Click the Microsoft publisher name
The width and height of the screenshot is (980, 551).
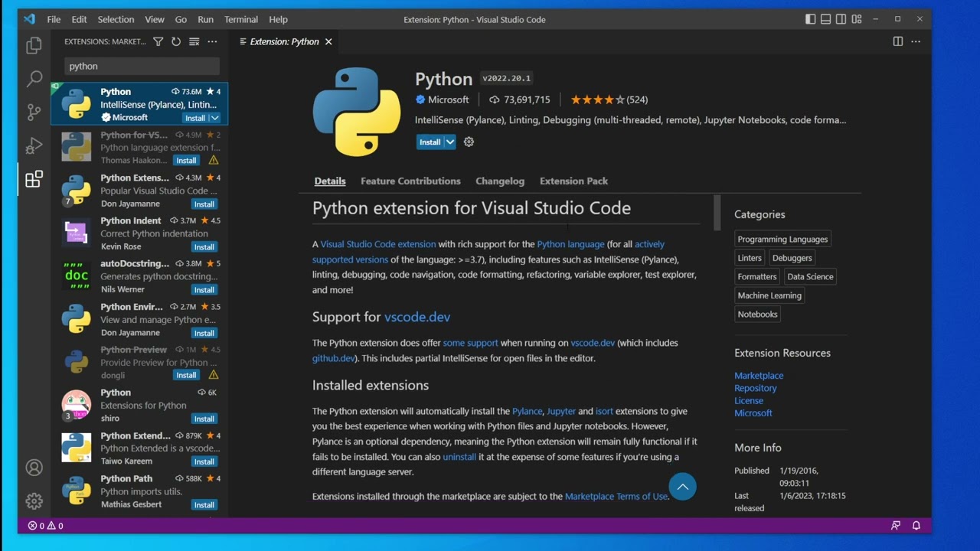(x=449, y=99)
